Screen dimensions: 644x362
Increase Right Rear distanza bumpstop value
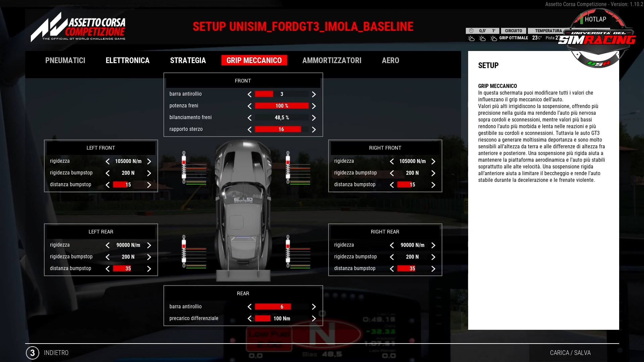[433, 269]
